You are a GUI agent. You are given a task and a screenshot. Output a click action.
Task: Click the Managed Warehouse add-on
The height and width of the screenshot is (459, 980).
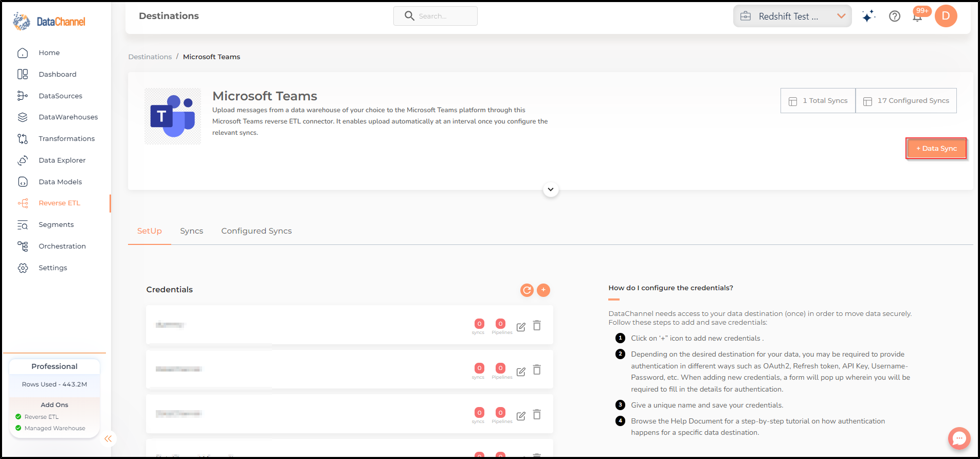50,428
